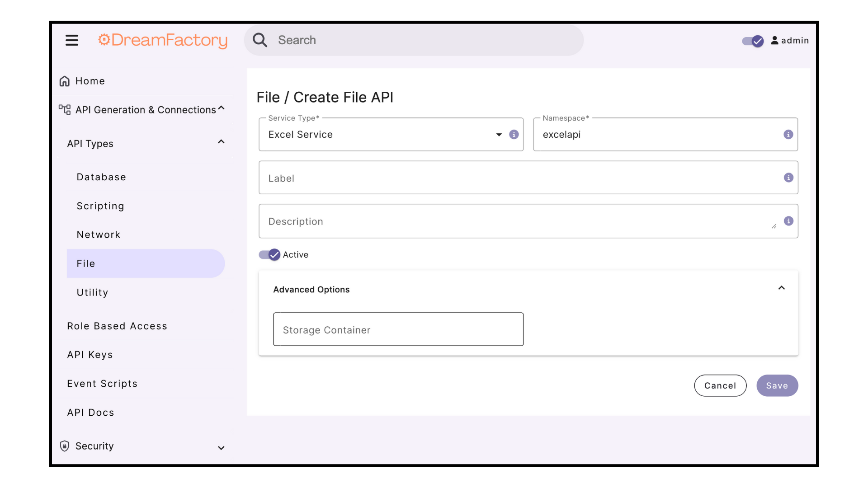
Task: Select Database under API Types
Action: point(101,177)
